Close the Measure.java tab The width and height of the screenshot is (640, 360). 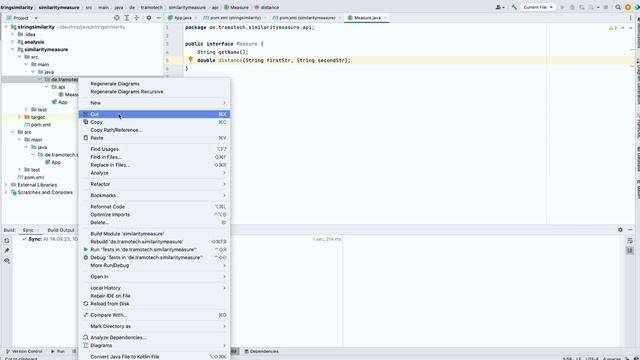385,18
